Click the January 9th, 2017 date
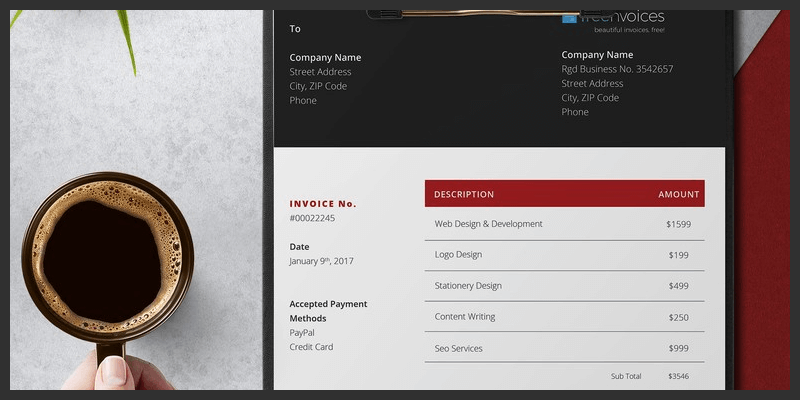The image size is (800, 400). tap(321, 261)
